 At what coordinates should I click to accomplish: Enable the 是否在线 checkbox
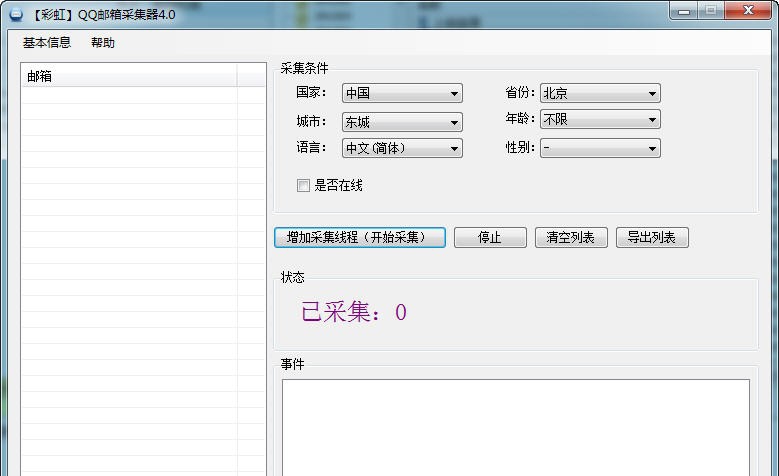[x=303, y=185]
